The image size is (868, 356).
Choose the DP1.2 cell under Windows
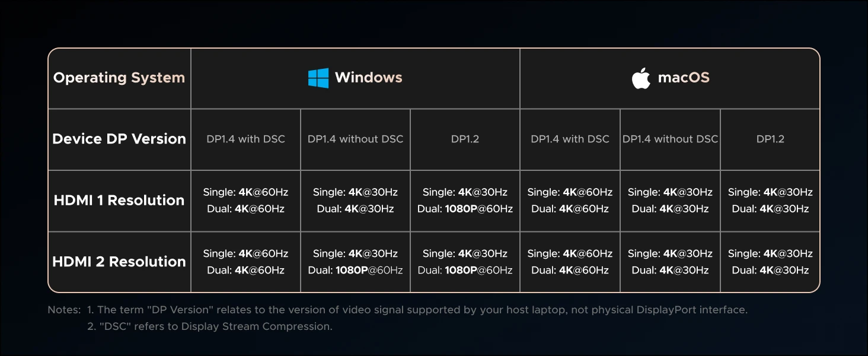(x=465, y=139)
